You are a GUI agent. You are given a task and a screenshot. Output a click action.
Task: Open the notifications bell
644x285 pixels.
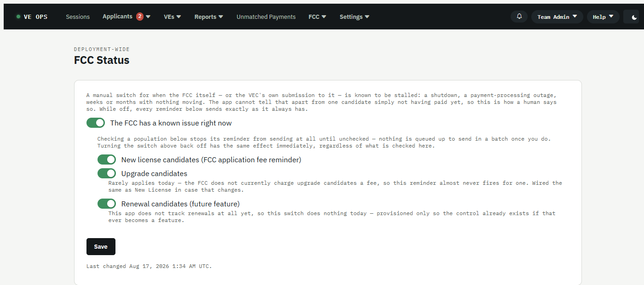tap(519, 17)
